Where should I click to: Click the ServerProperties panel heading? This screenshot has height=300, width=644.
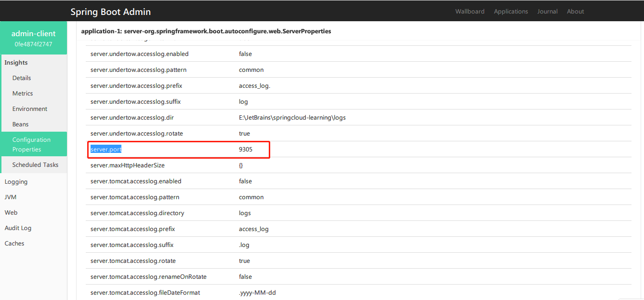click(x=206, y=31)
